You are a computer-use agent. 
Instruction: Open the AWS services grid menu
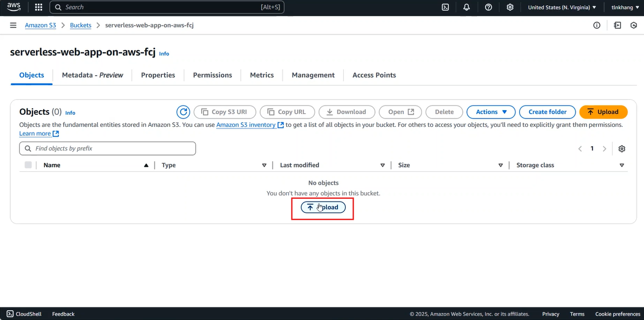[x=39, y=7]
